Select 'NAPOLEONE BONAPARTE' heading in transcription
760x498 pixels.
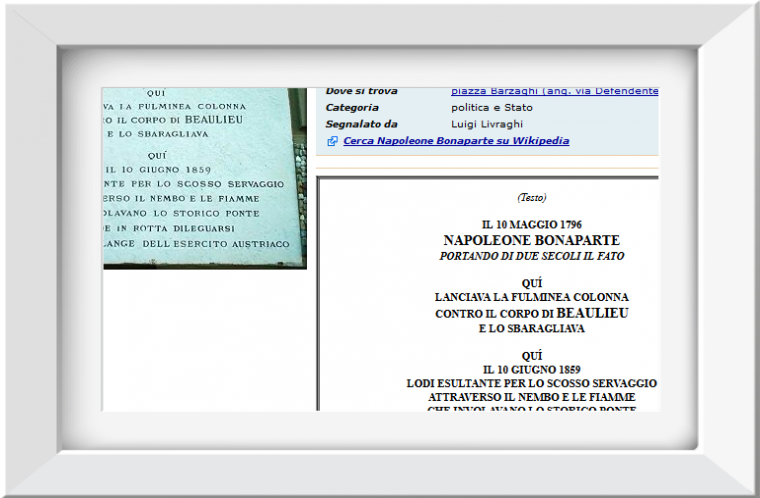point(532,240)
